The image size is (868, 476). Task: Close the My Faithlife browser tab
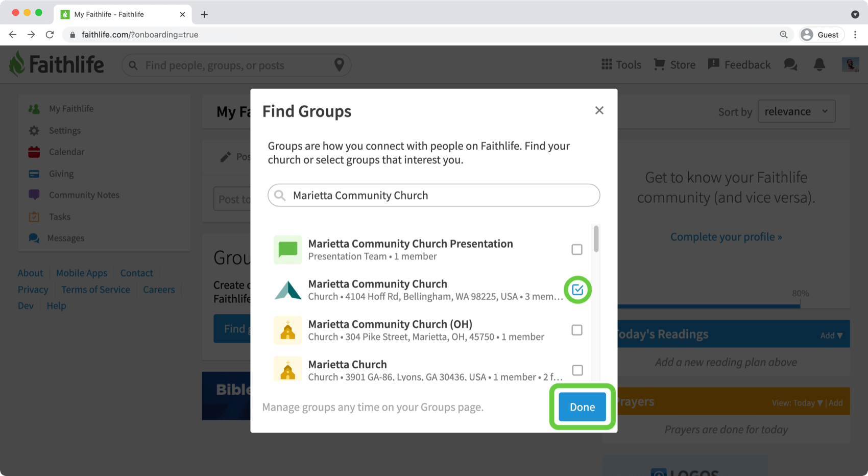tap(182, 14)
